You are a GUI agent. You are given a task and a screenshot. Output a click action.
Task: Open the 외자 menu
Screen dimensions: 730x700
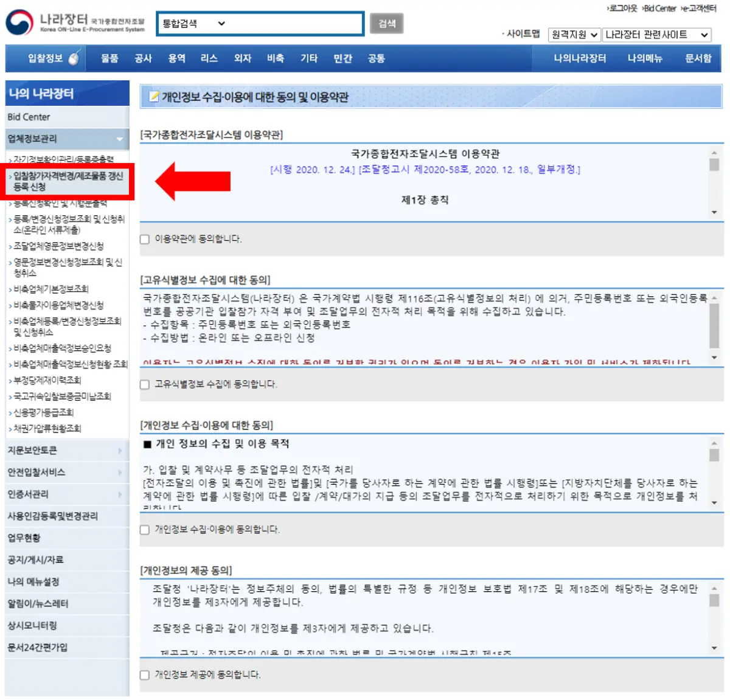click(x=243, y=58)
